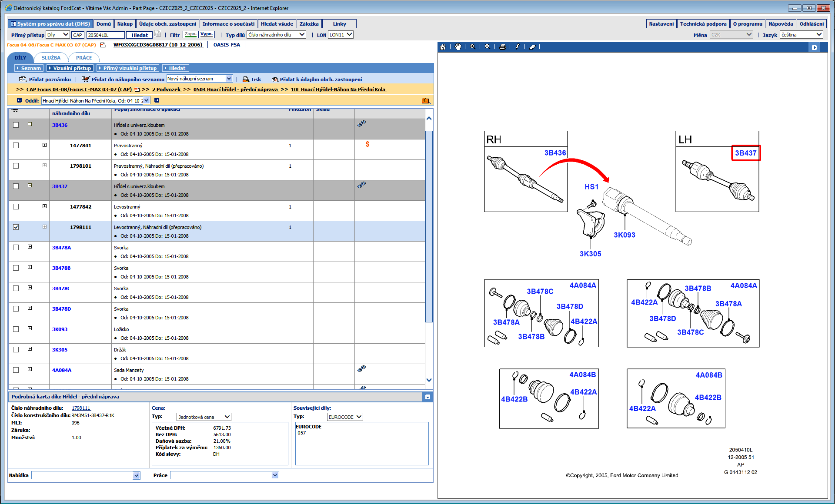Click the Nabídka input field

(82, 475)
